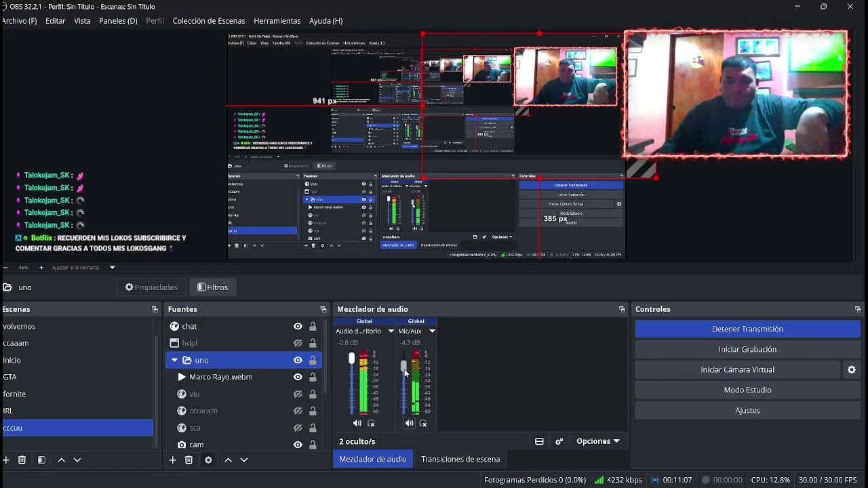The image size is (868, 488).
Task: Show the otracam source
Action: pyautogui.click(x=298, y=411)
